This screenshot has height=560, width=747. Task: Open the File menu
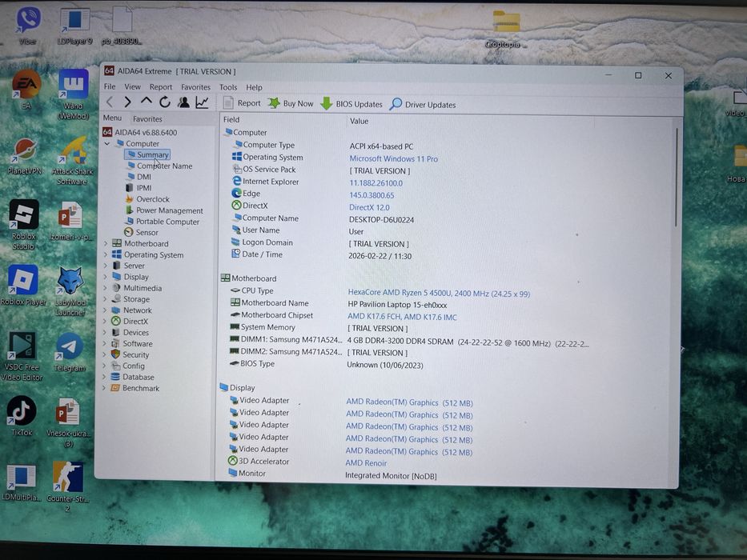[x=110, y=86]
